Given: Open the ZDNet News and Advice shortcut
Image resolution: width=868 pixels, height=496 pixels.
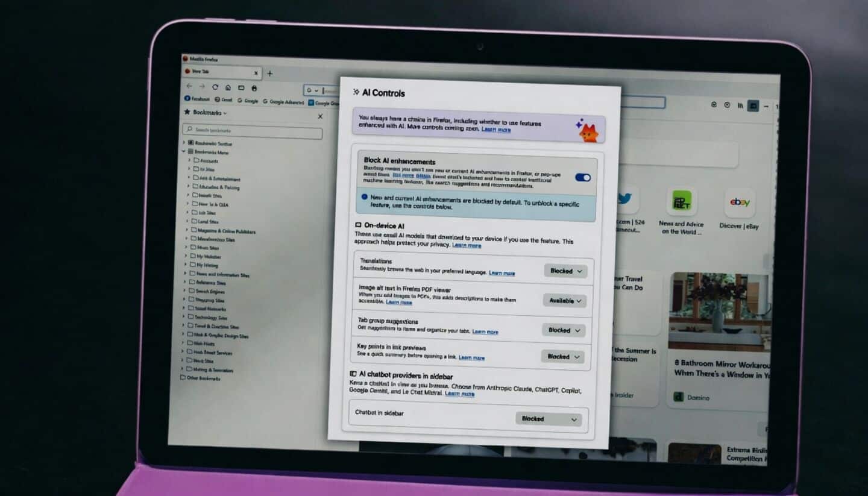Looking at the screenshot, I should 681,202.
